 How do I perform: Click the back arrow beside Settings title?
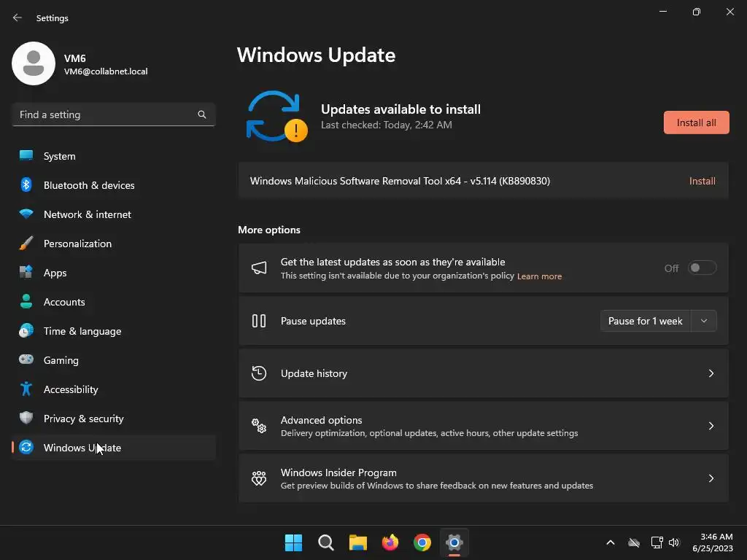[x=18, y=17]
